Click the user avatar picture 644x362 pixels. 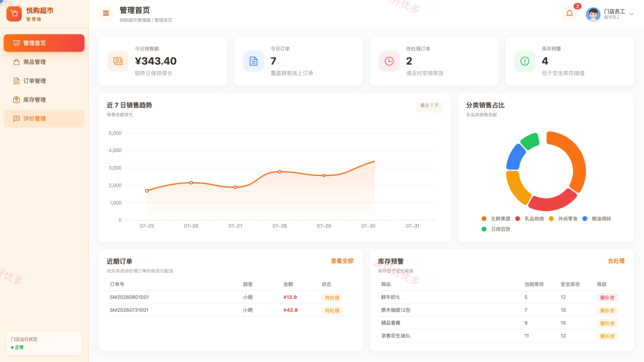tap(592, 14)
